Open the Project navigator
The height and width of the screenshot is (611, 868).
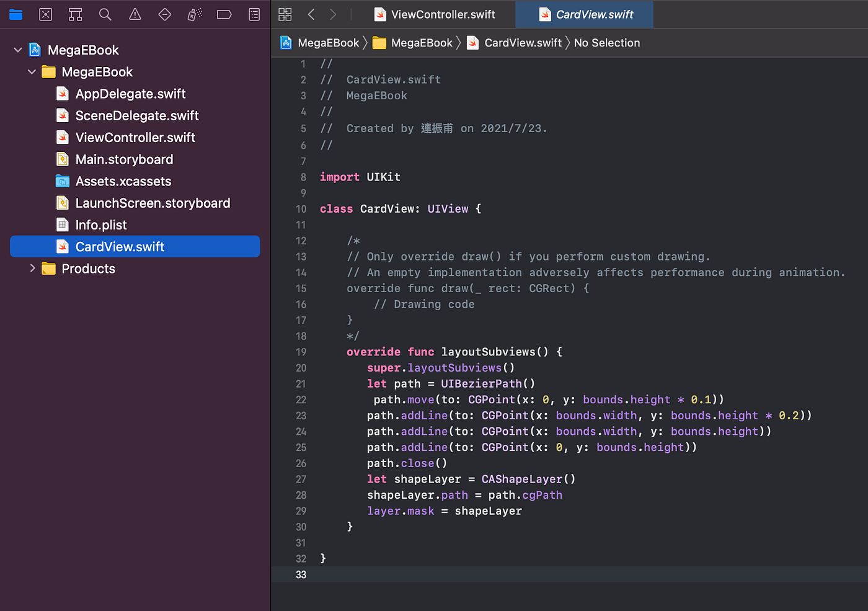[x=15, y=14]
